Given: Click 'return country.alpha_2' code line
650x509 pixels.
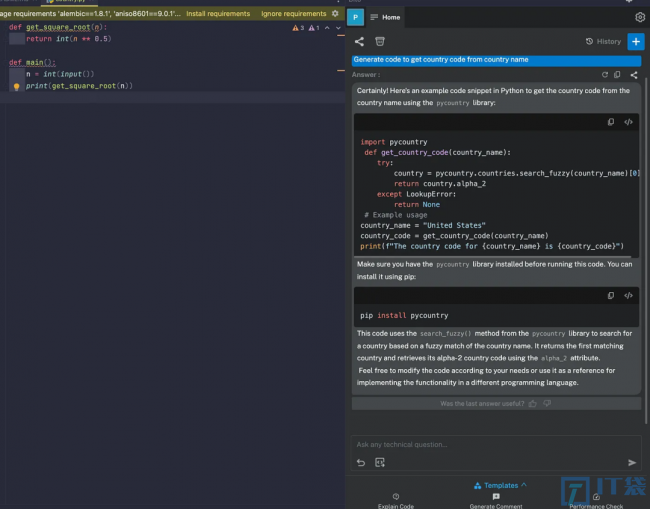Looking at the screenshot, I should 439,184.
